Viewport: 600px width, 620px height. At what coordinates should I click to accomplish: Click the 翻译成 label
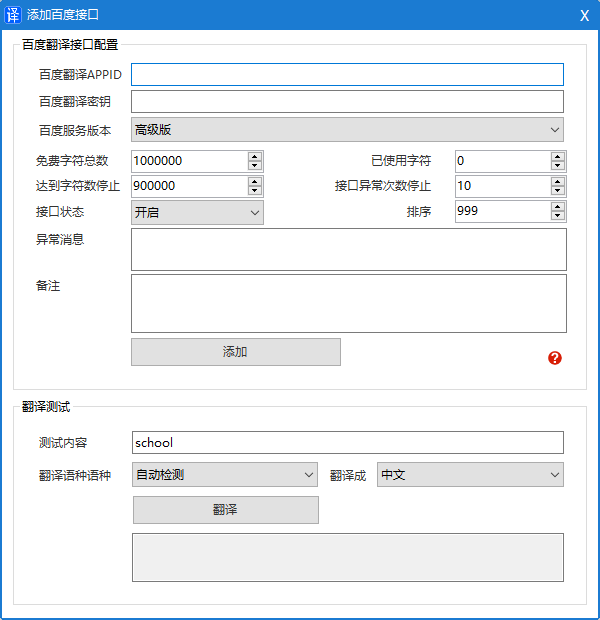pyautogui.click(x=348, y=475)
